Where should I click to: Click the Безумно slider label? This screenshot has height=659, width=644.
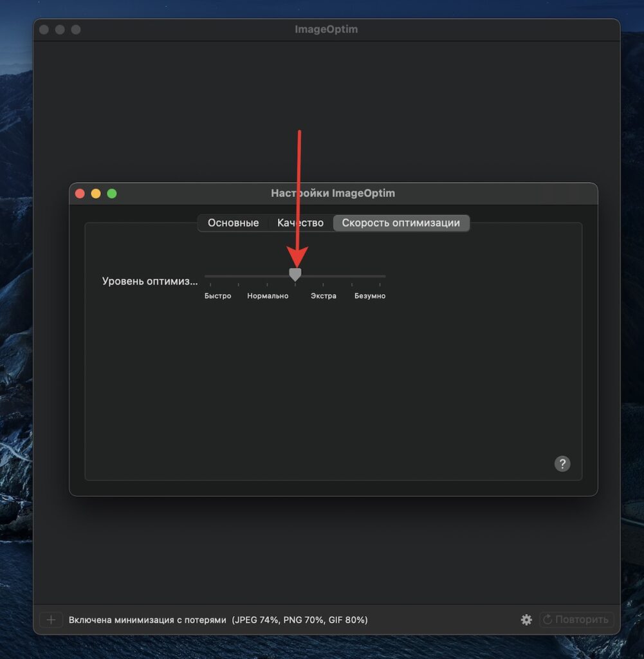370,296
